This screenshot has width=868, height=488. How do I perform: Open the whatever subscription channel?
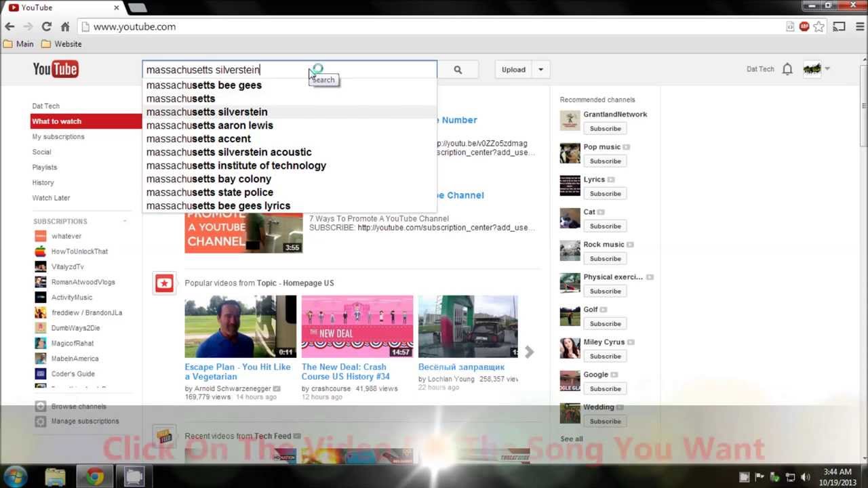pyautogui.click(x=66, y=236)
